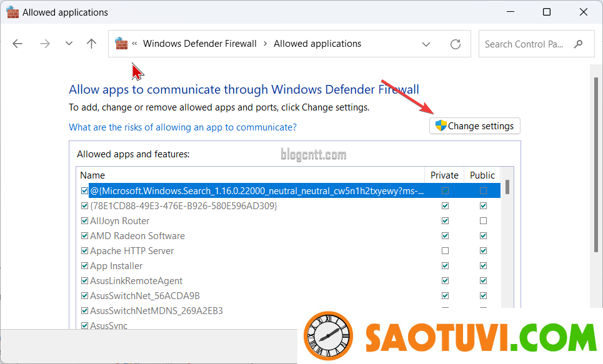
Task: Refresh the Allowed applications page
Action: point(456,44)
